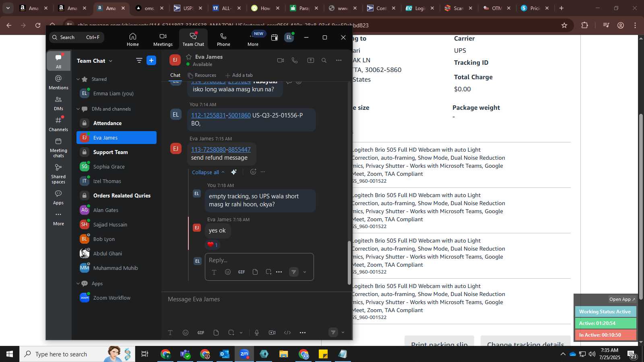
Task: Click the share screen icon in the chat header
Action: tap(310, 60)
